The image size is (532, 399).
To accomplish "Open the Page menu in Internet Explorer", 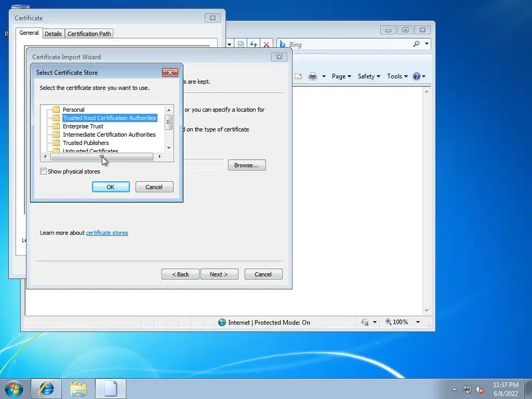I will (341, 76).
